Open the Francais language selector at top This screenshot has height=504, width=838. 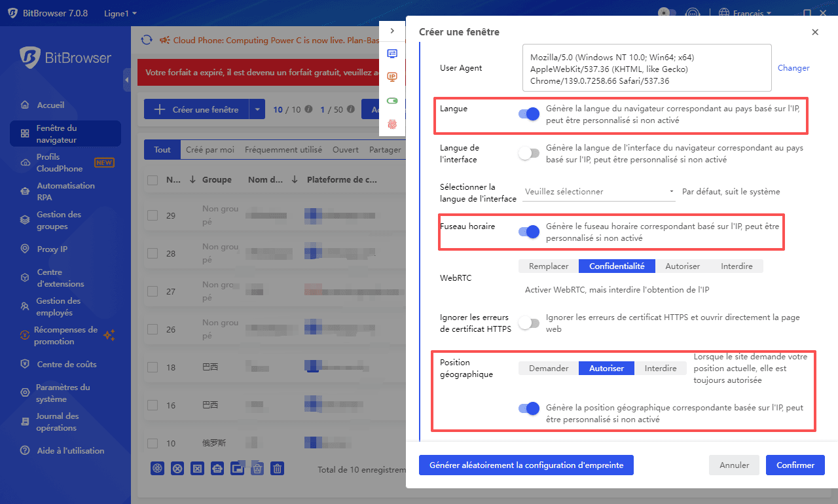(x=744, y=12)
